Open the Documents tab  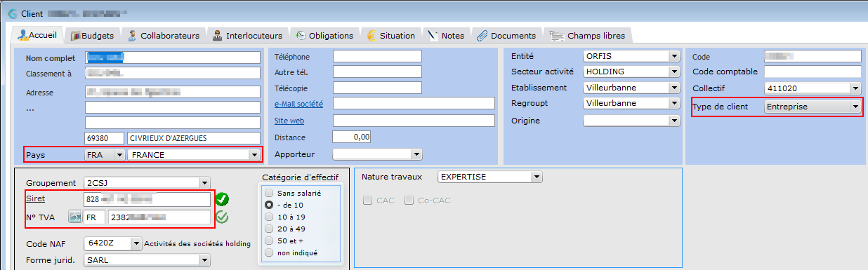pyautogui.click(x=506, y=35)
